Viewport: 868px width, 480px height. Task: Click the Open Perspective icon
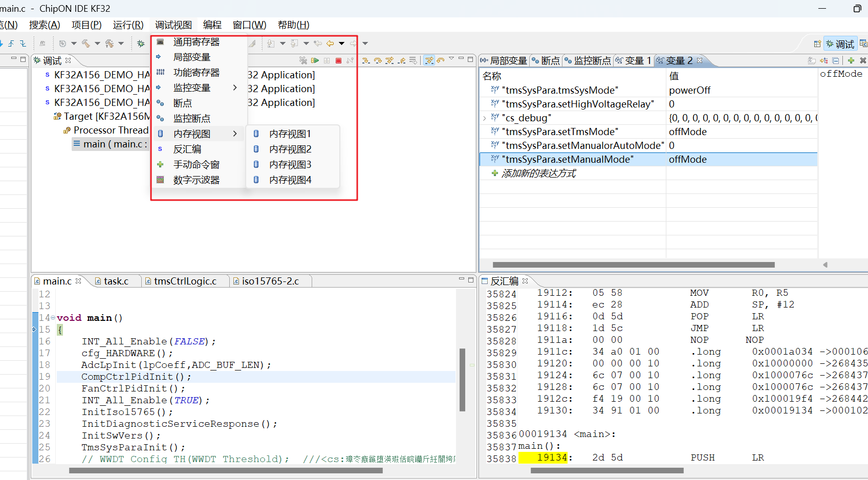pyautogui.click(x=818, y=43)
